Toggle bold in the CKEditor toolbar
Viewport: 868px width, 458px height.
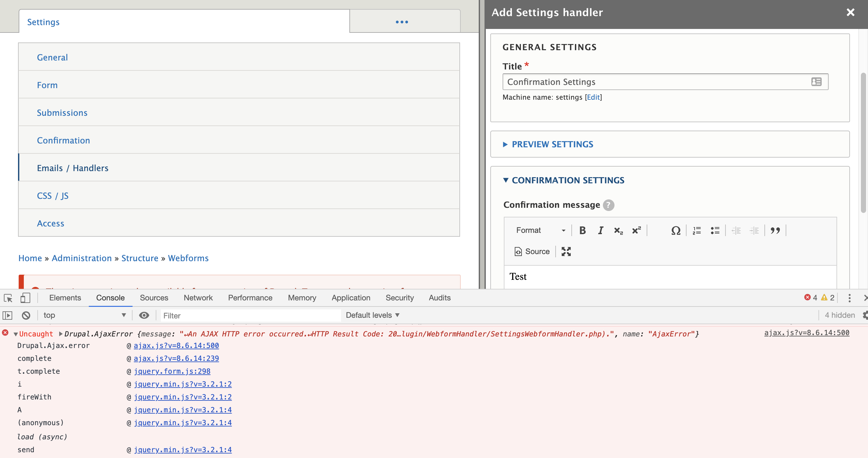point(582,230)
